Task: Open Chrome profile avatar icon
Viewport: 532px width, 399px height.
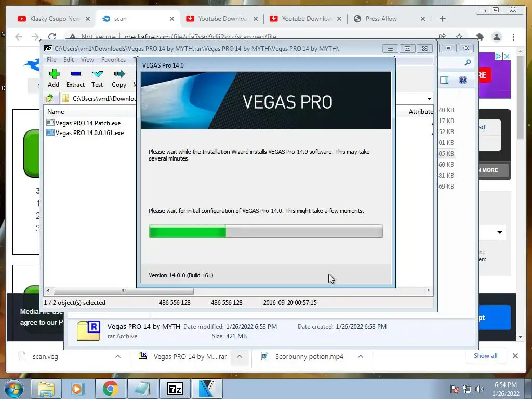Action: click(x=497, y=37)
